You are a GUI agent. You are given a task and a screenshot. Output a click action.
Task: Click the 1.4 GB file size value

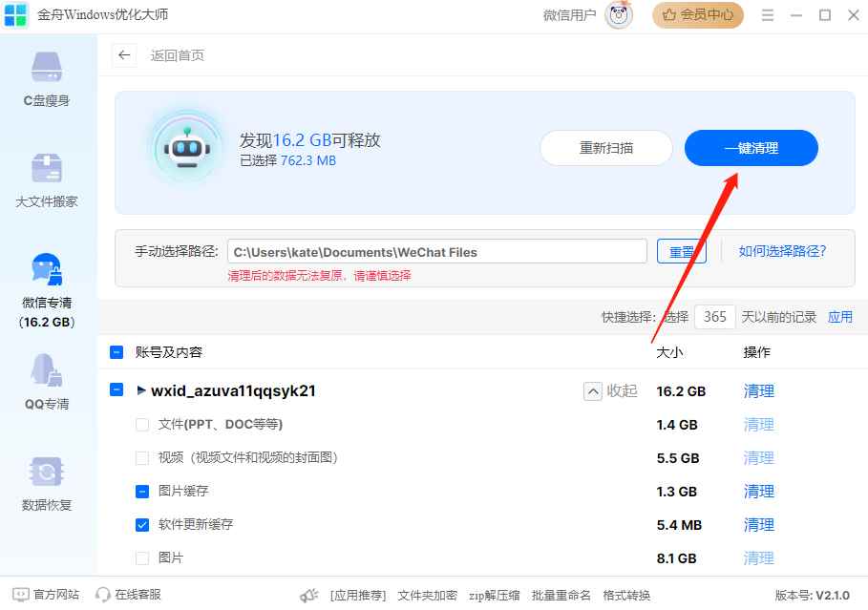[677, 425]
